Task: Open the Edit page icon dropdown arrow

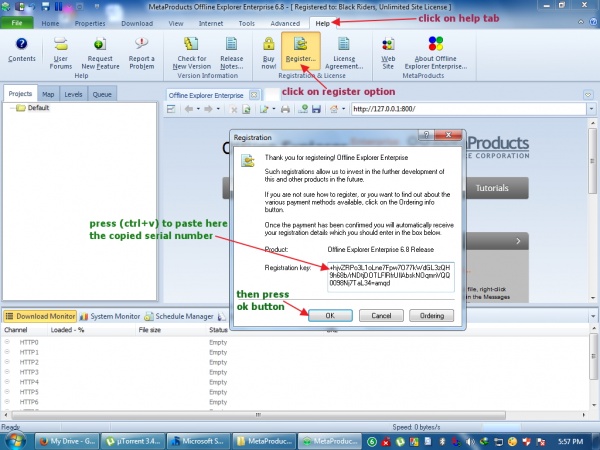Action: 274,109
